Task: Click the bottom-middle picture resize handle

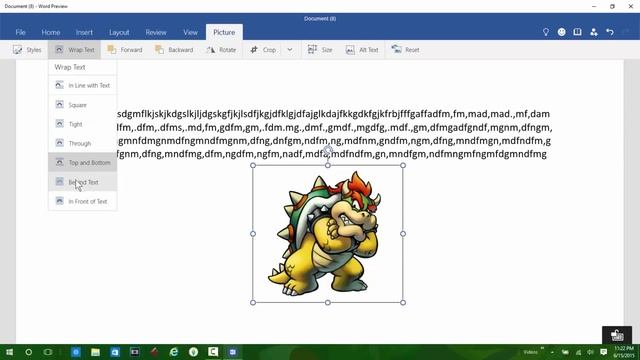Action: click(328, 302)
